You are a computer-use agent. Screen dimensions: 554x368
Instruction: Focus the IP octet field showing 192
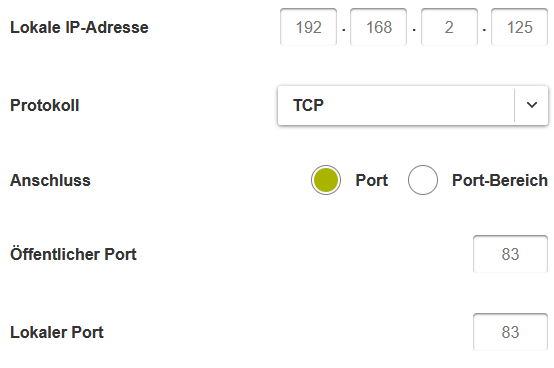308,27
